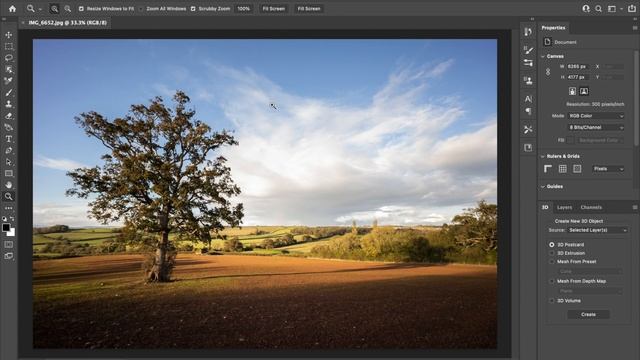Select the Object Selection tool

tap(9, 69)
